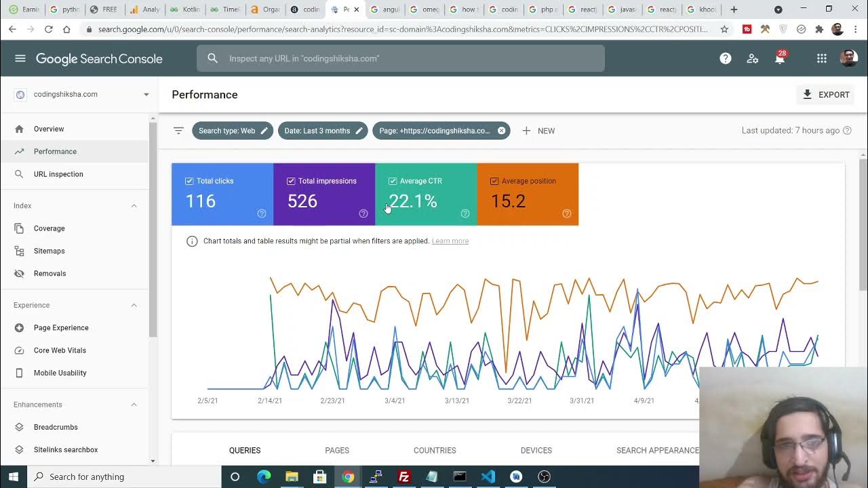The width and height of the screenshot is (868, 488).
Task: Open the Google apps grid
Action: pos(822,58)
